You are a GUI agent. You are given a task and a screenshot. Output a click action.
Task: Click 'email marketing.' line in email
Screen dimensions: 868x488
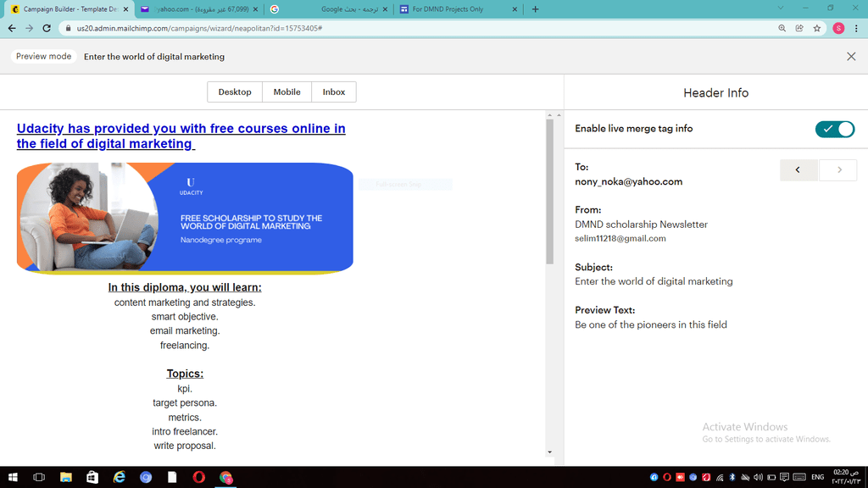[x=185, y=331]
